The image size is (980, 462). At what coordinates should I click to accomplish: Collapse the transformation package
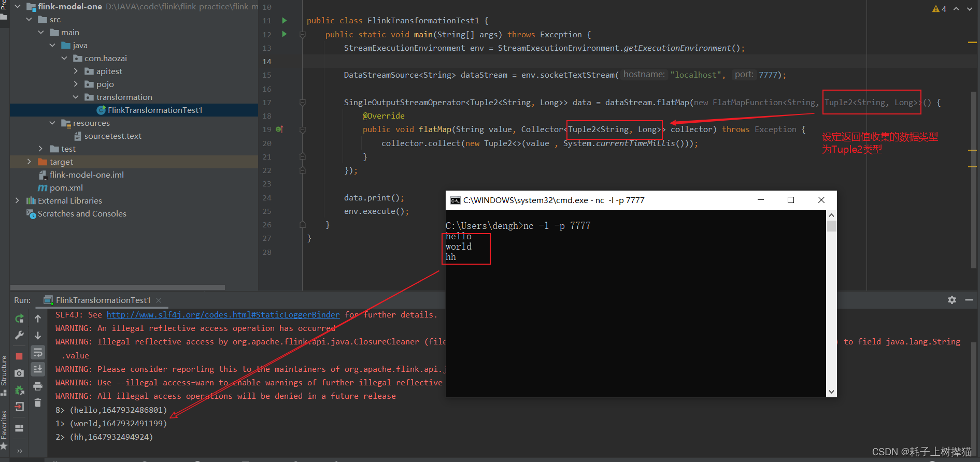(x=76, y=97)
